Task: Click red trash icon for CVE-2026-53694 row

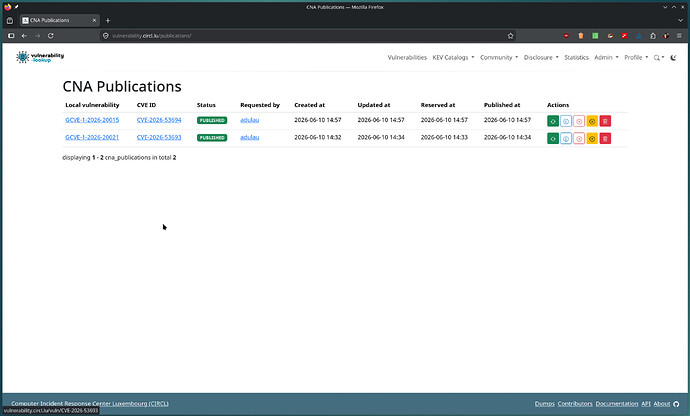Action: click(x=605, y=121)
